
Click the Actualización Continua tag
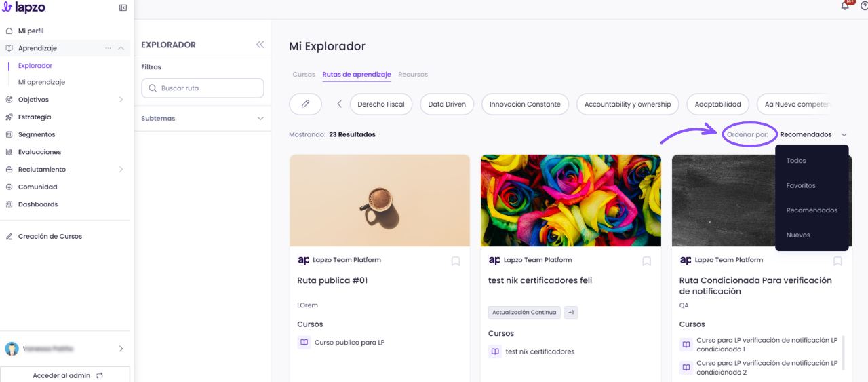tap(524, 313)
